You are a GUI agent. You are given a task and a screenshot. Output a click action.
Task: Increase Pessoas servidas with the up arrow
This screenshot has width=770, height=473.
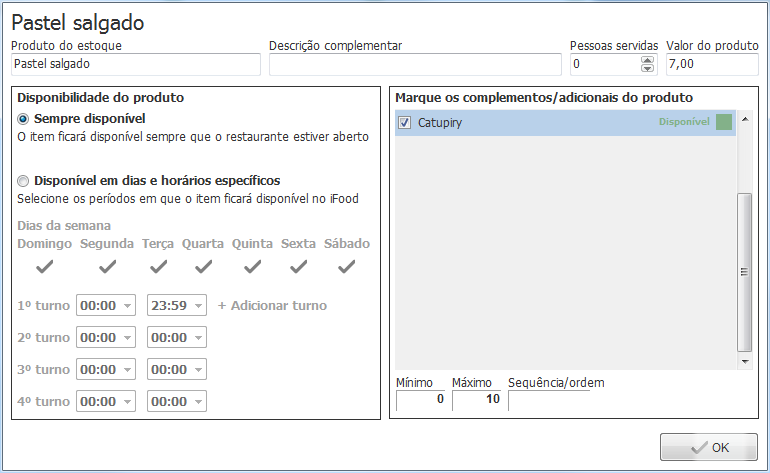pos(647,59)
